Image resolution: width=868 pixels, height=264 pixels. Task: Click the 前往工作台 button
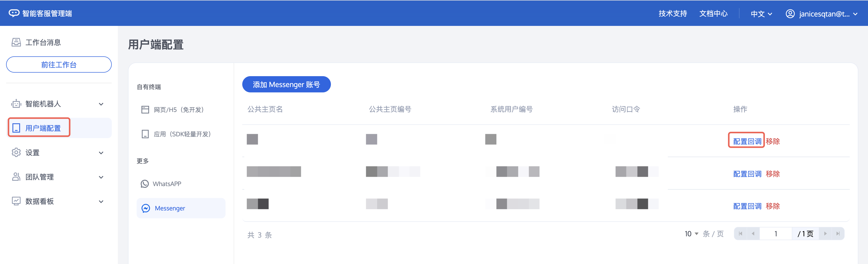click(x=59, y=64)
